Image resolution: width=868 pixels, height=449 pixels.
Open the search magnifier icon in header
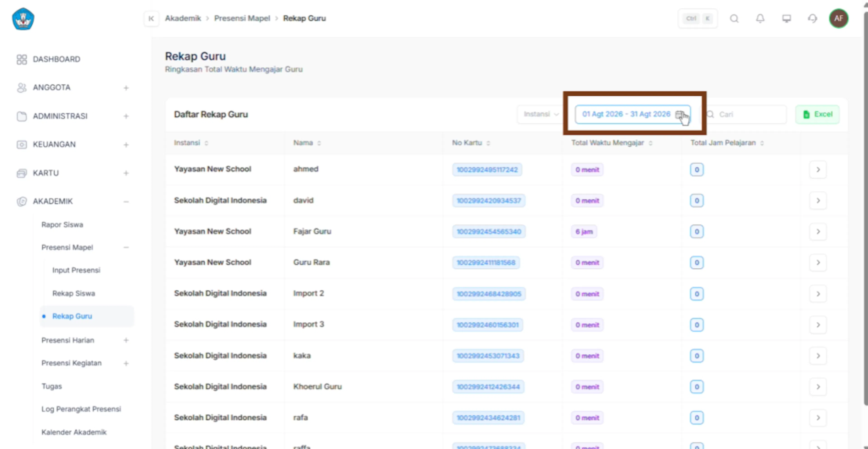coord(734,19)
